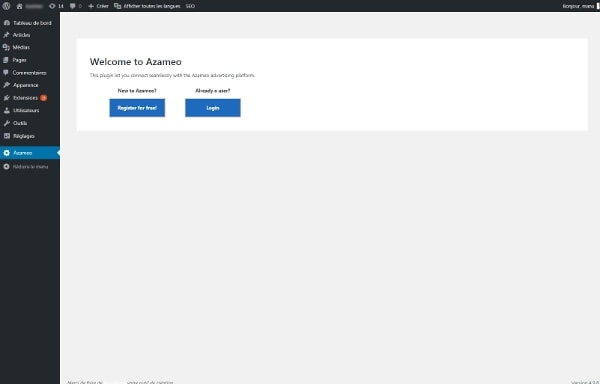Click the Réglages settings icon
This screenshot has width=600, height=384.
click(7, 136)
